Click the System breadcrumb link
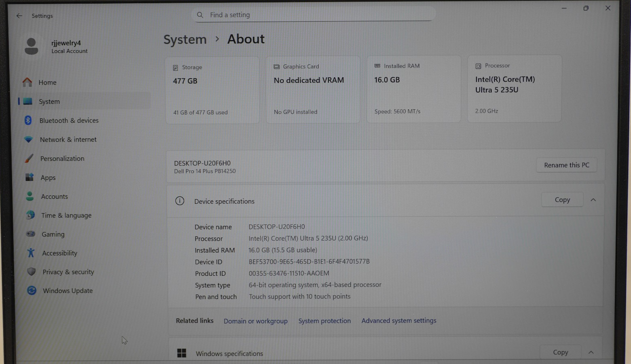This screenshot has width=631, height=364. click(185, 39)
